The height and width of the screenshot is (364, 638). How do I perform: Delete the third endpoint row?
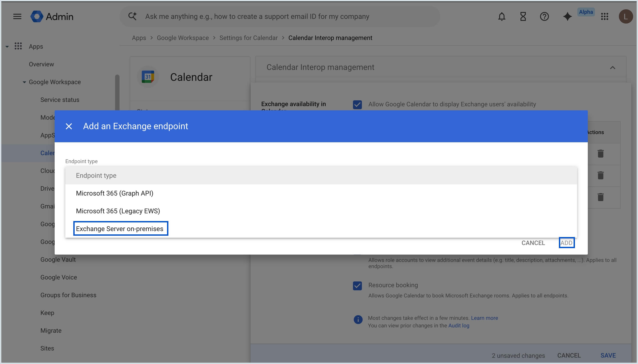point(600,197)
